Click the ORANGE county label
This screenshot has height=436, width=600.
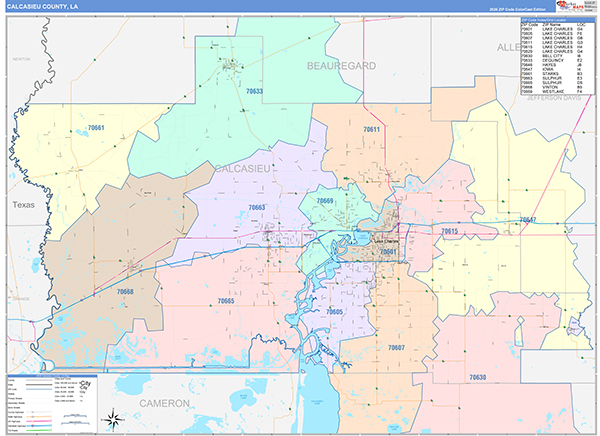21,299
